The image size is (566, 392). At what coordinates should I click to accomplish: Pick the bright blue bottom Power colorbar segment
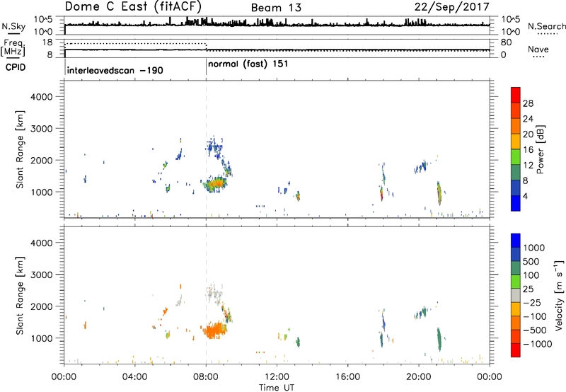pyautogui.click(x=516, y=204)
